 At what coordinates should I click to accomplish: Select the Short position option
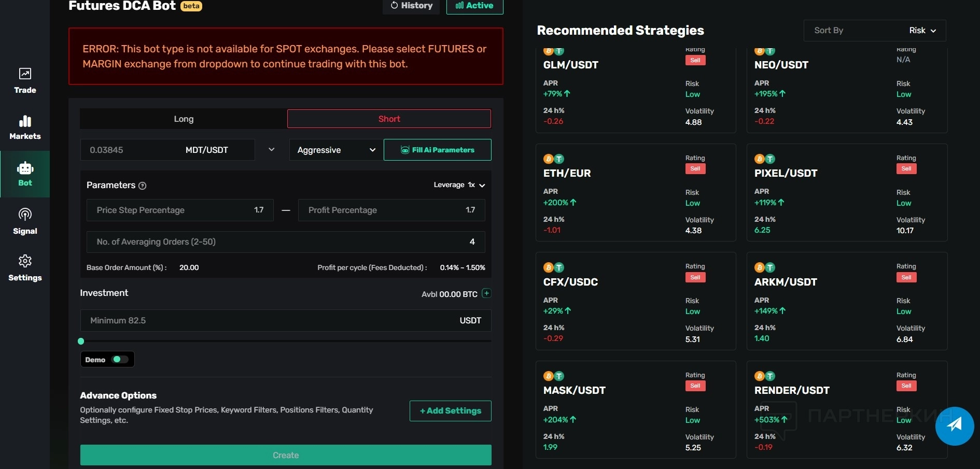point(389,119)
